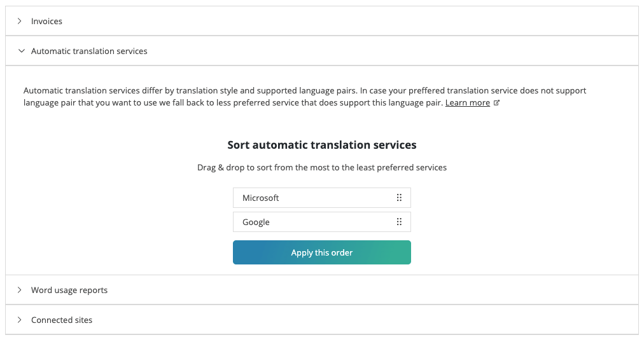Viewport: 644px width, 342px height.
Task: Click the Microsoft label text
Action: [x=260, y=198]
